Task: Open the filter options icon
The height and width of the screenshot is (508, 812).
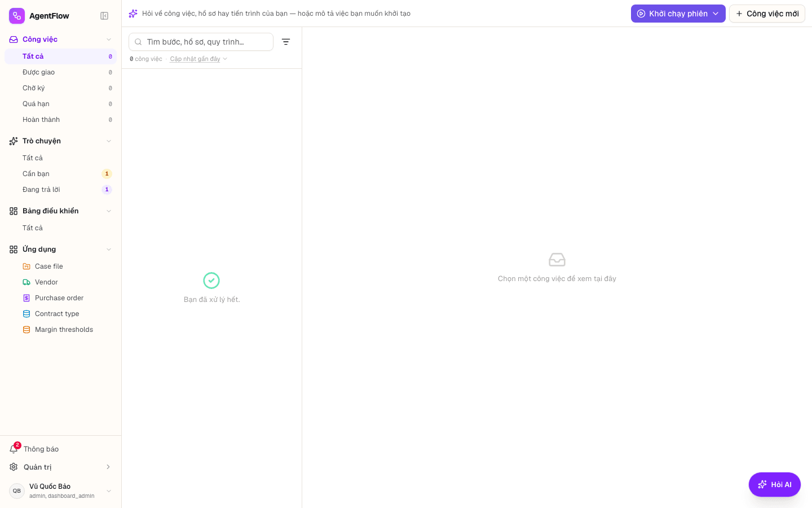Action: tap(286, 42)
